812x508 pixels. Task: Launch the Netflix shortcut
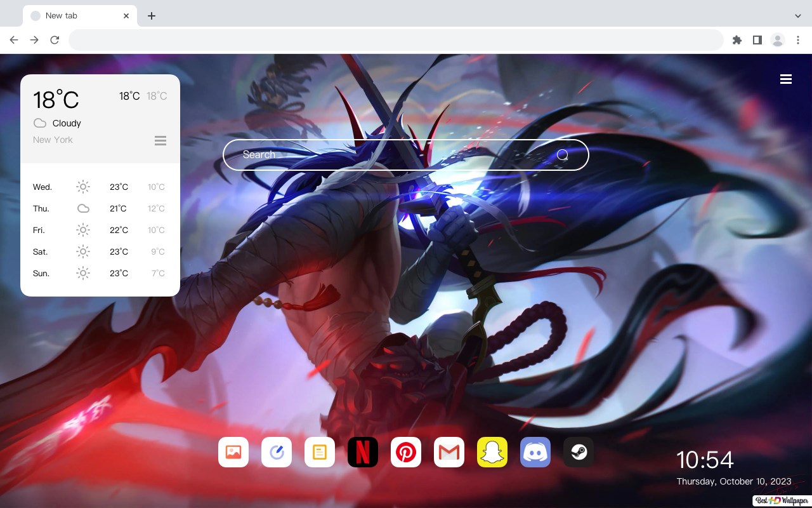363,452
